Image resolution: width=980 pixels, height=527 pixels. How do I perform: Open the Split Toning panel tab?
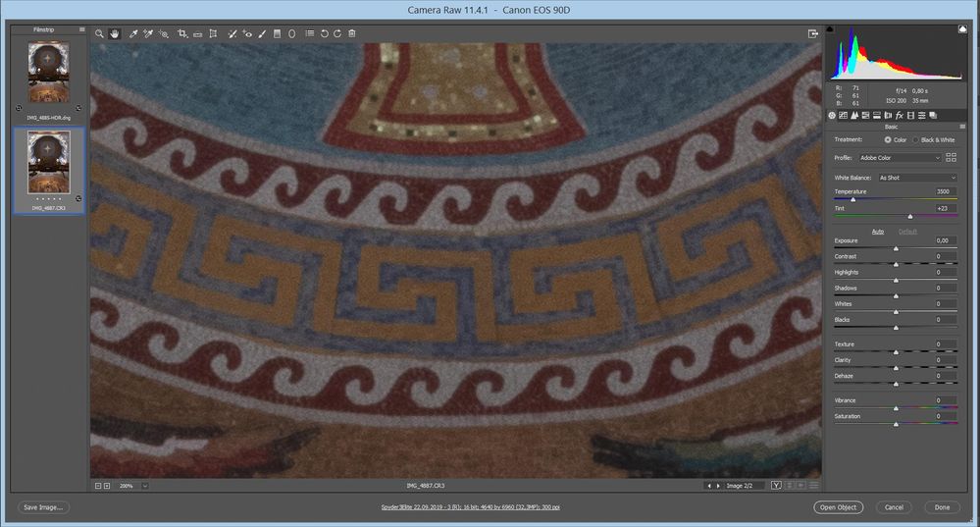pos(877,115)
